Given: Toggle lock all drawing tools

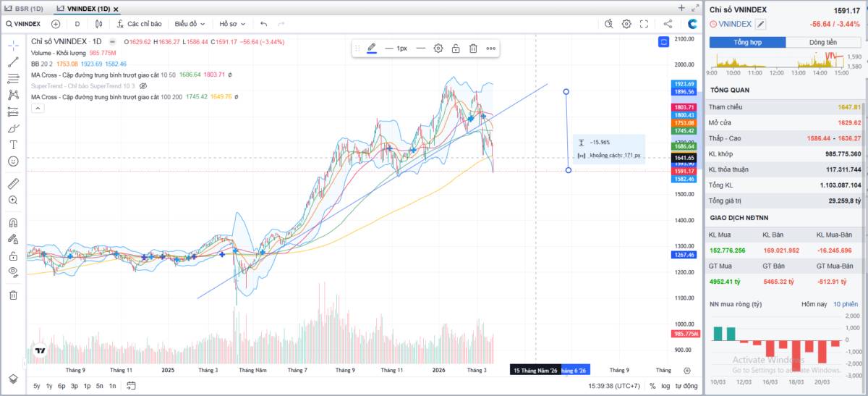Looking at the screenshot, I should (13, 256).
